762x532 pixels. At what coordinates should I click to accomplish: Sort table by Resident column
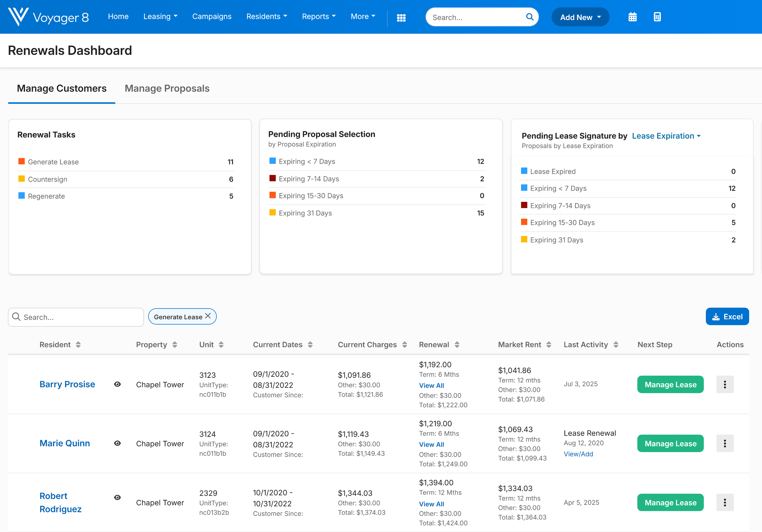[x=78, y=345]
